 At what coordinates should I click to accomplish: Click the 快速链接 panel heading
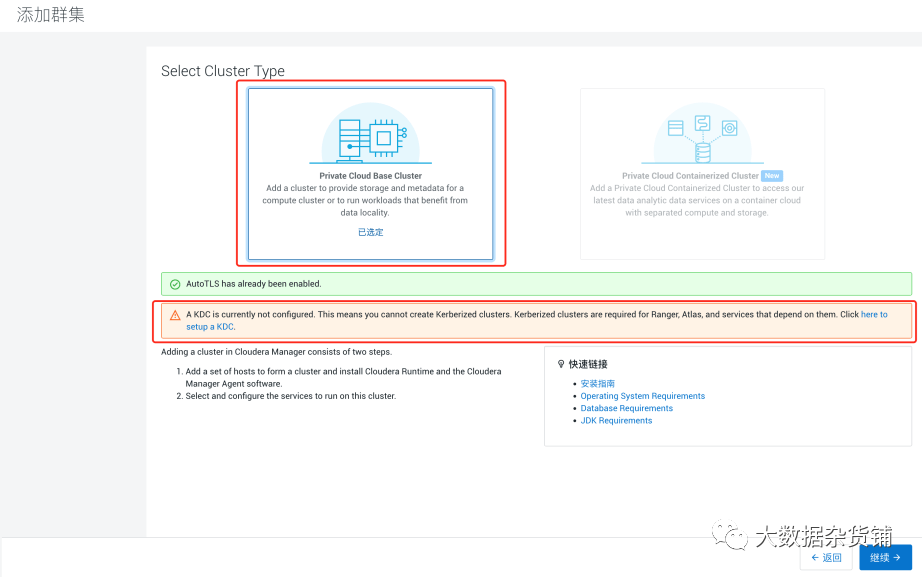pos(587,364)
